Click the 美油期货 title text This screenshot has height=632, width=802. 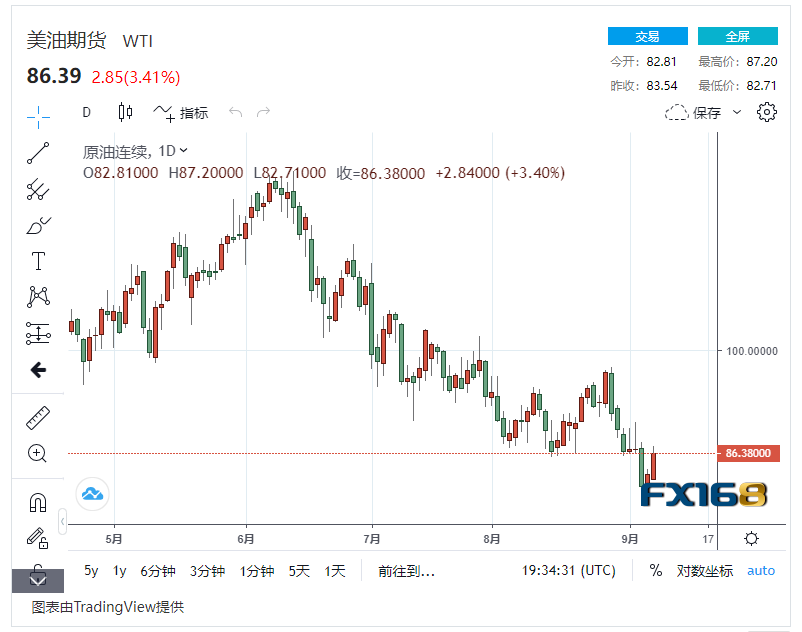pos(66,40)
